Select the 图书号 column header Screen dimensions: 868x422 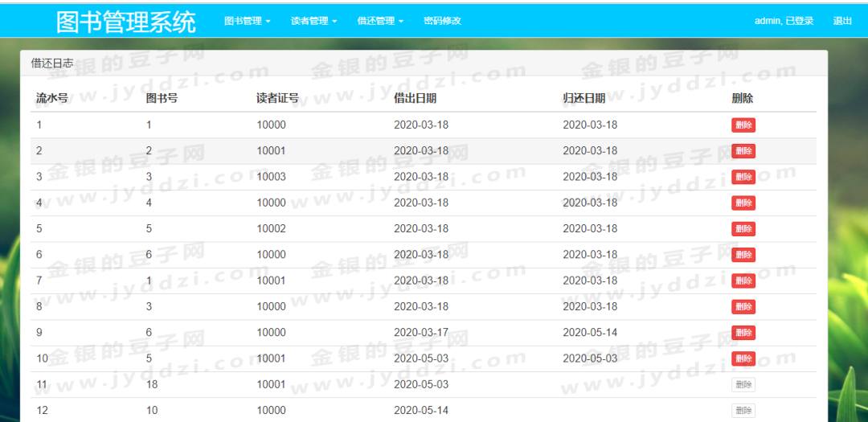coord(162,99)
